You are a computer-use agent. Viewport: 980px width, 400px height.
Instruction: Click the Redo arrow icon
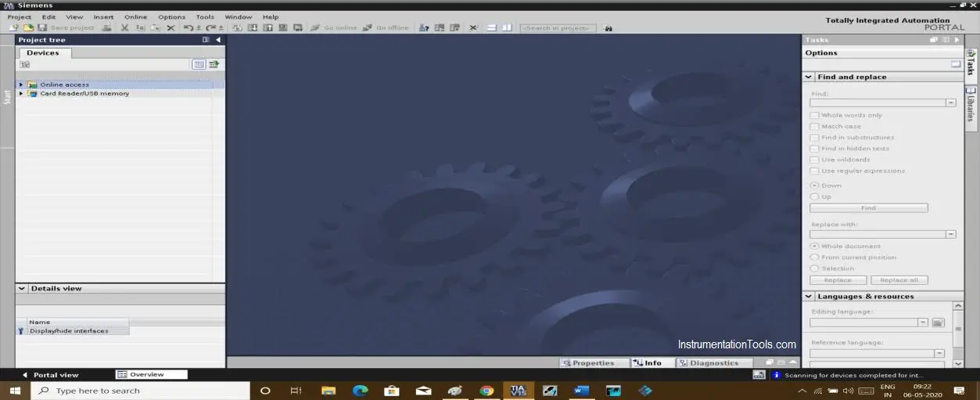(x=210, y=27)
